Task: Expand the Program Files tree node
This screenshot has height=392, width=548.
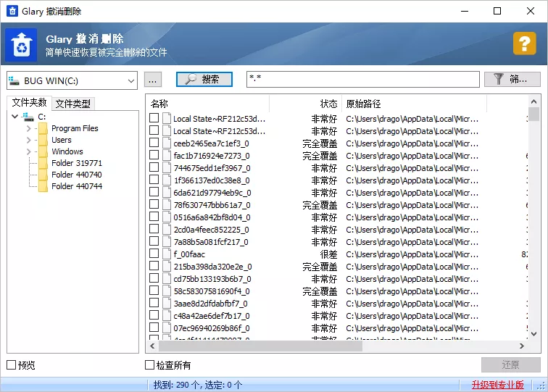Action: pyautogui.click(x=28, y=128)
